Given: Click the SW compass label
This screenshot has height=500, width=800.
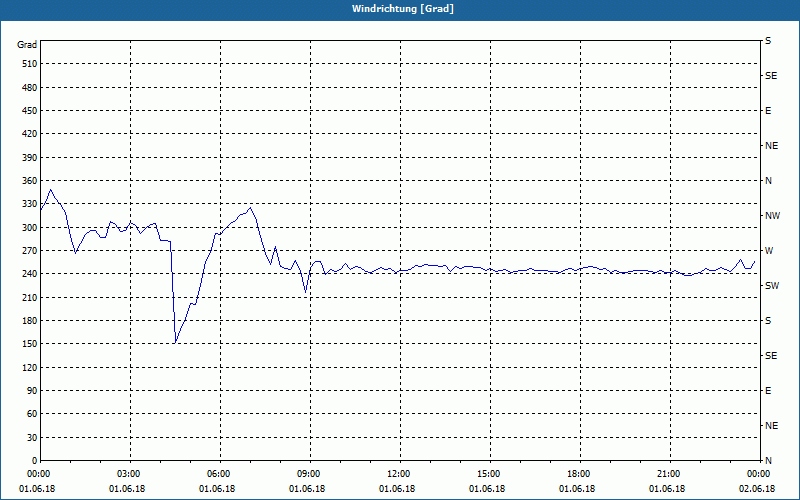Looking at the screenshot, I should coord(772,286).
